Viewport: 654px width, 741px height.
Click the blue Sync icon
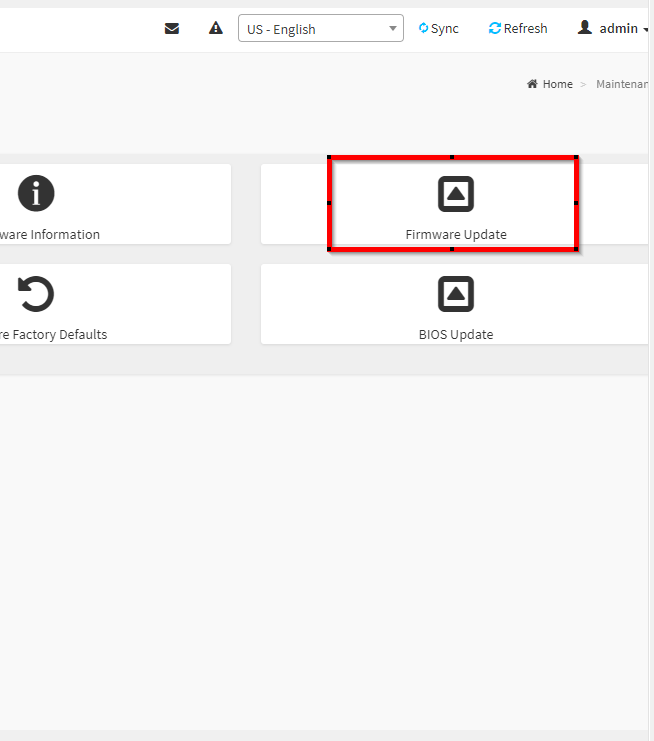[x=423, y=28]
